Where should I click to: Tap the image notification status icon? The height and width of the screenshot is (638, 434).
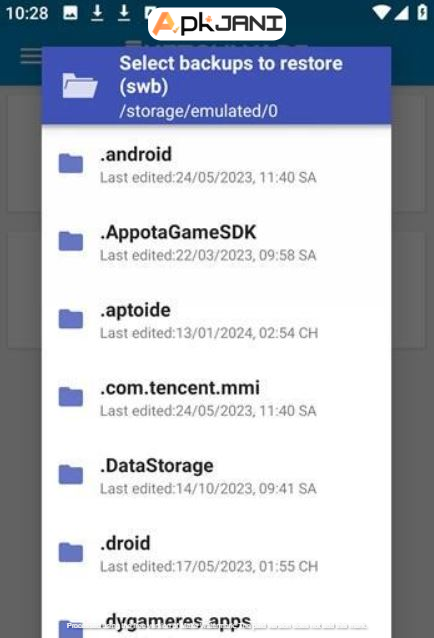[x=70, y=13]
